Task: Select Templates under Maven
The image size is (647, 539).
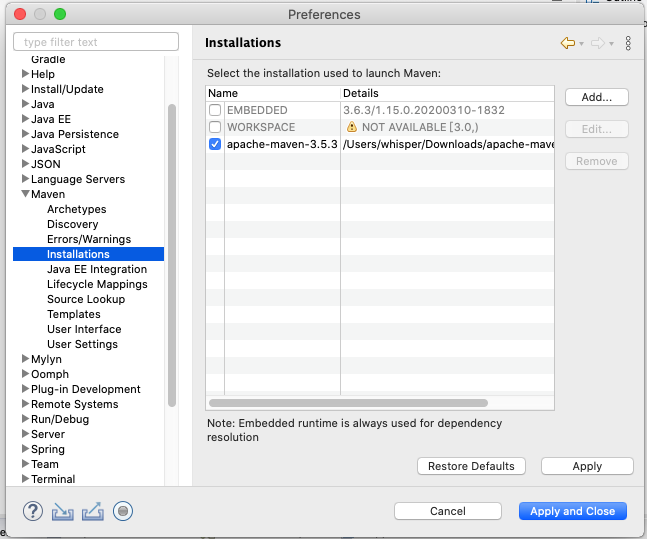Action: point(73,314)
